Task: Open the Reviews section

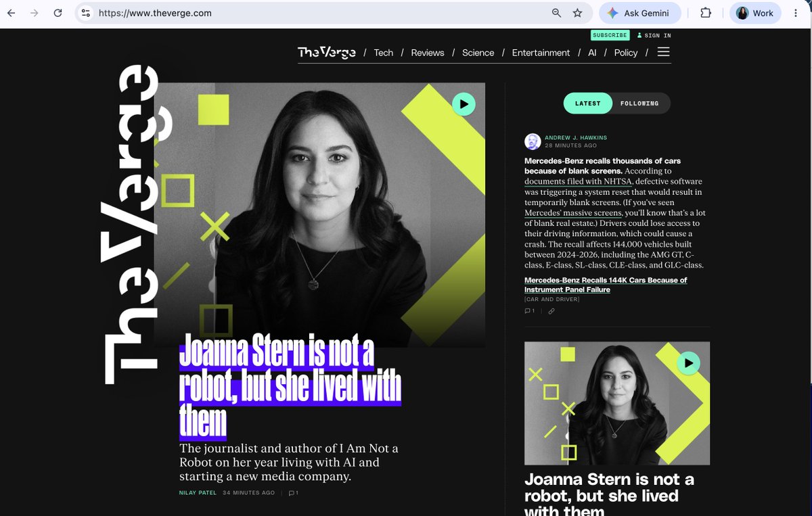Action: coord(428,53)
